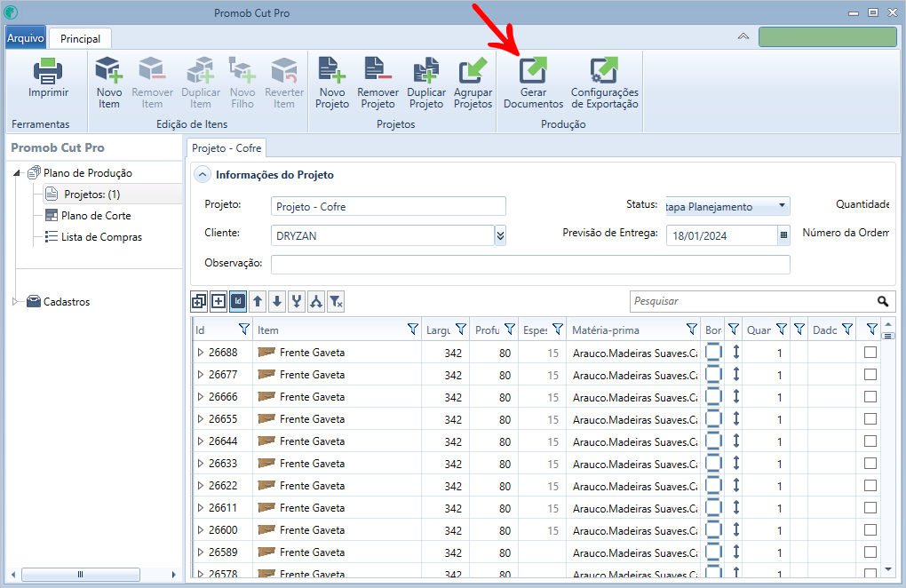The width and height of the screenshot is (906, 588).
Task: Click Duplicar Item button
Action: (x=201, y=83)
